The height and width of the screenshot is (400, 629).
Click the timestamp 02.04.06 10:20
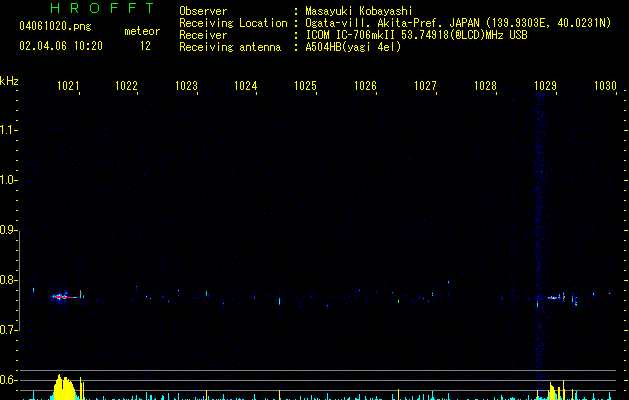[61, 46]
